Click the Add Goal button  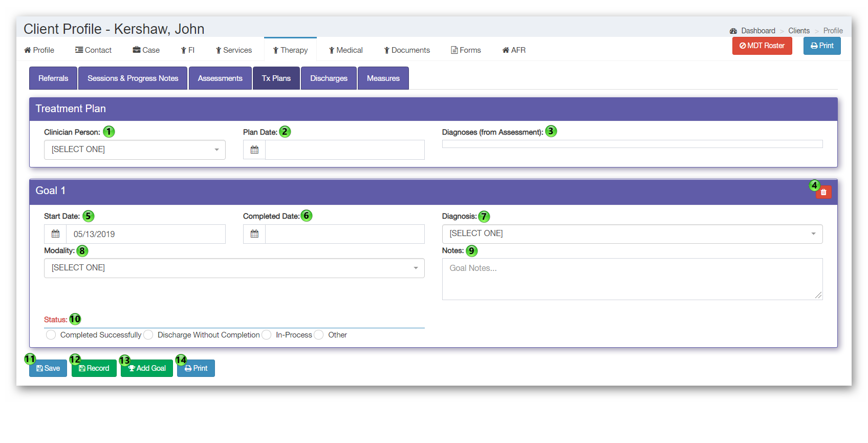147,368
